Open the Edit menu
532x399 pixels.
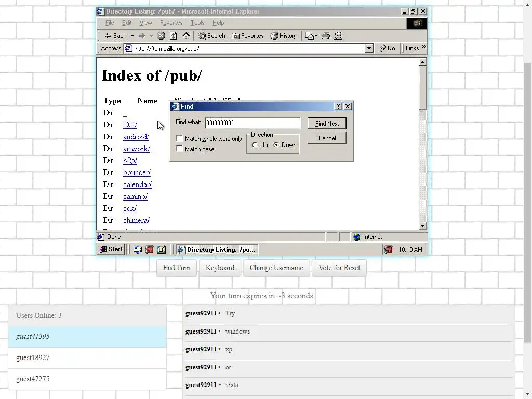tap(127, 23)
